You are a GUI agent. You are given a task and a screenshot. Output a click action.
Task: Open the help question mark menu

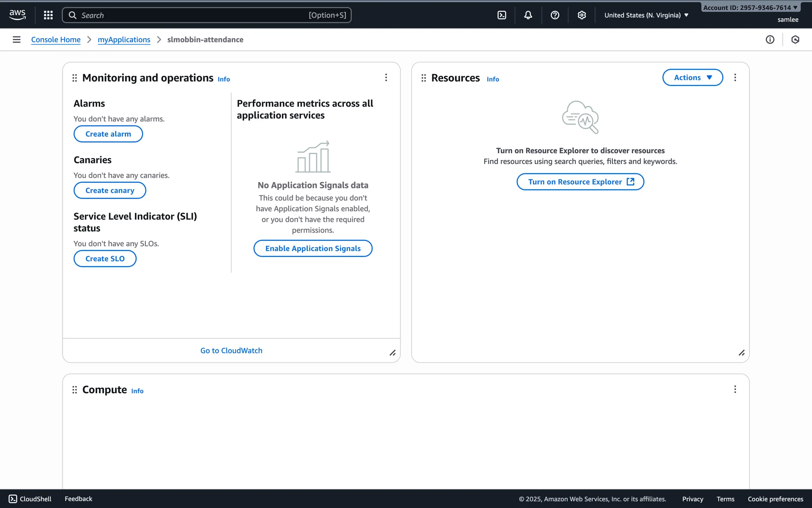[x=555, y=15]
